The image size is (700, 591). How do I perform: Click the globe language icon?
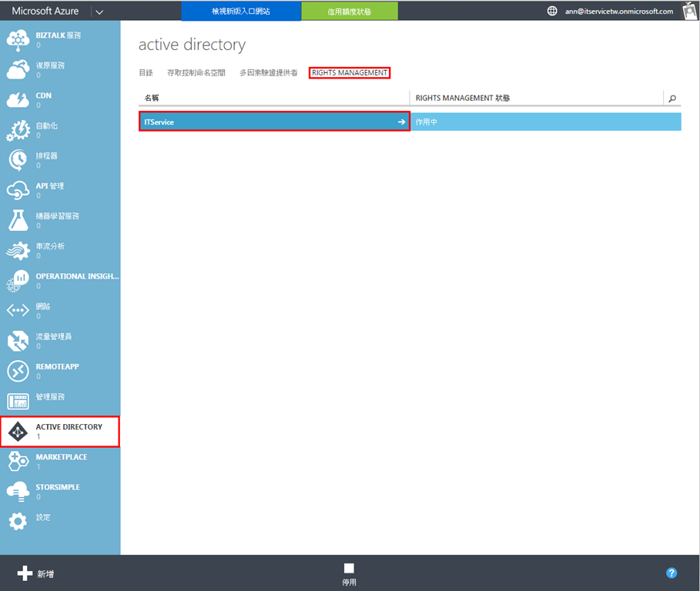coord(552,11)
